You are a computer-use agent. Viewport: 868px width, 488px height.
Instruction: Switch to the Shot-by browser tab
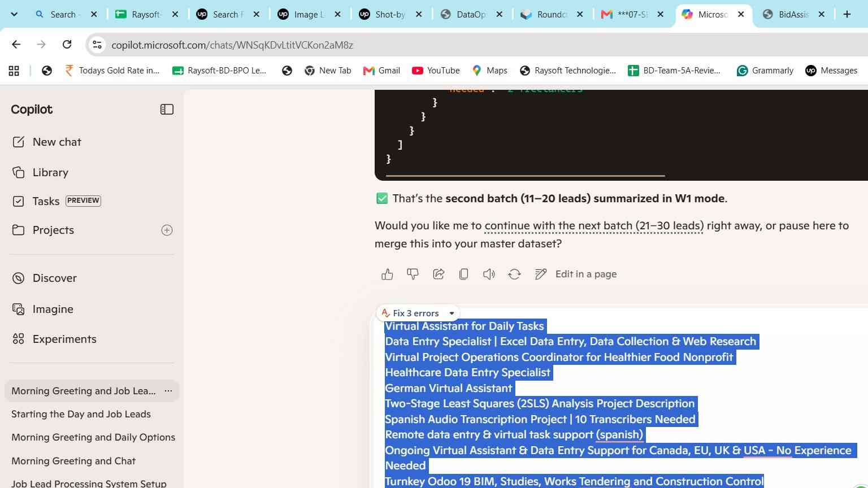point(390,14)
